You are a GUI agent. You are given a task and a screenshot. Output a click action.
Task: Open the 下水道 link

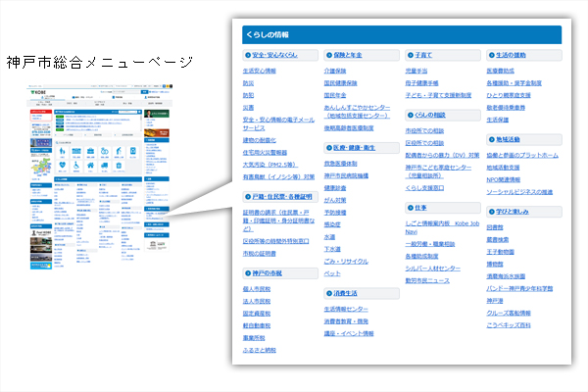[332, 249]
